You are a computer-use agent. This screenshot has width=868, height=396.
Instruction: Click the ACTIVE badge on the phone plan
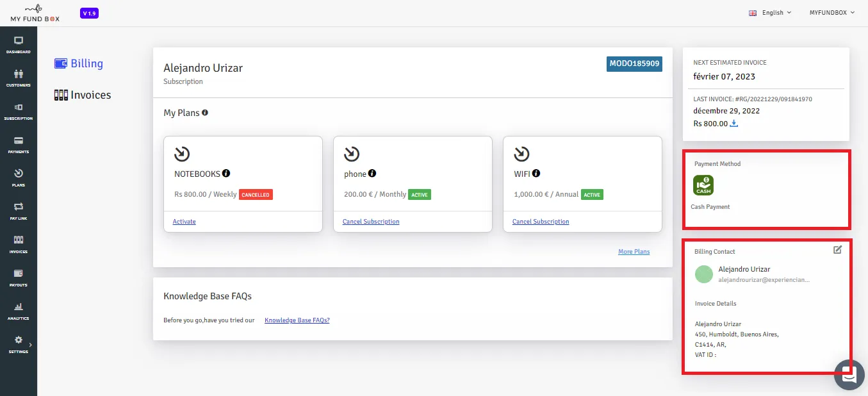pyautogui.click(x=420, y=195)
